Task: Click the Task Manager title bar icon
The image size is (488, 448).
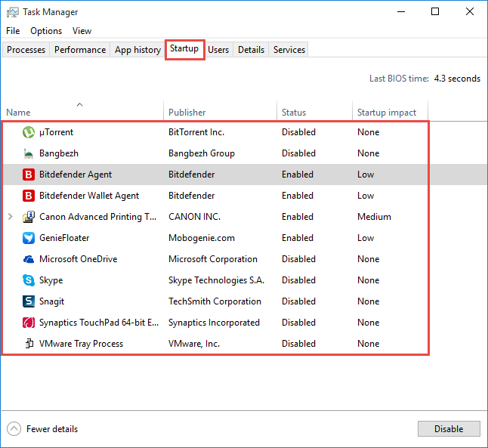Action: pyautogui.click(x=12, y=12)
